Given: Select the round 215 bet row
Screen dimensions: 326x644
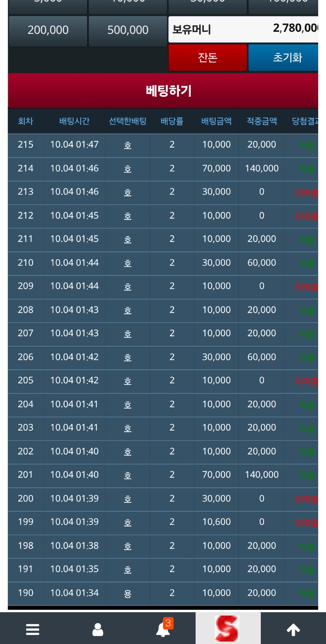Looking at the screenshot, I should (163, 145).
